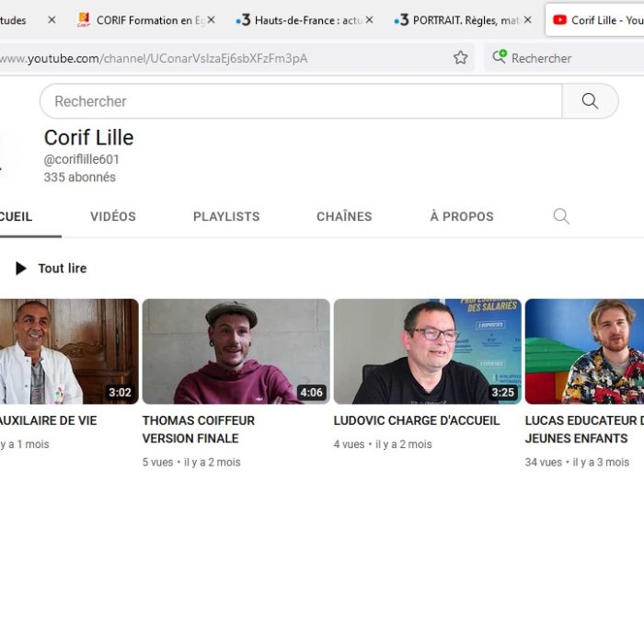Viewport: 644px width, 644px height.
Task: Click the YouTube search magnifier button
Action: (x=590, y=101)
